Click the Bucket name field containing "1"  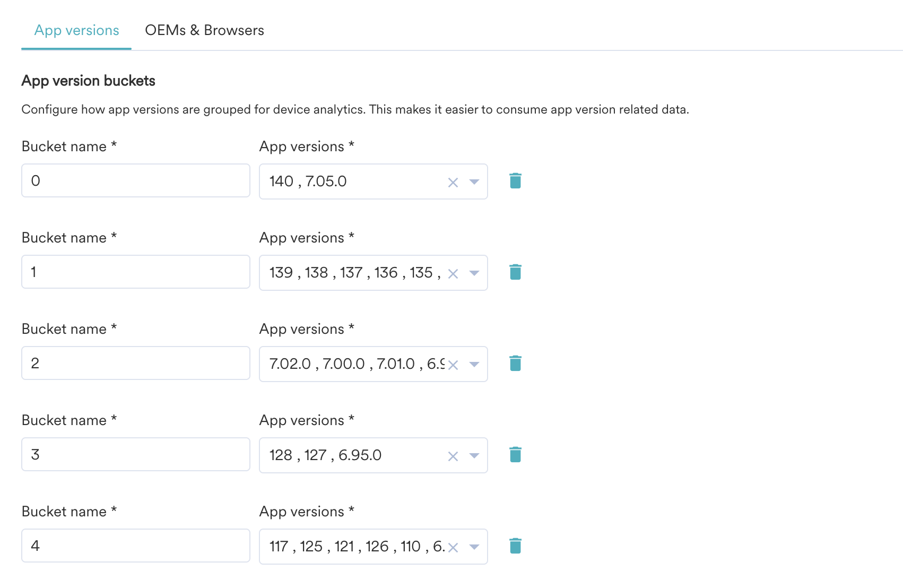(135, 272)
